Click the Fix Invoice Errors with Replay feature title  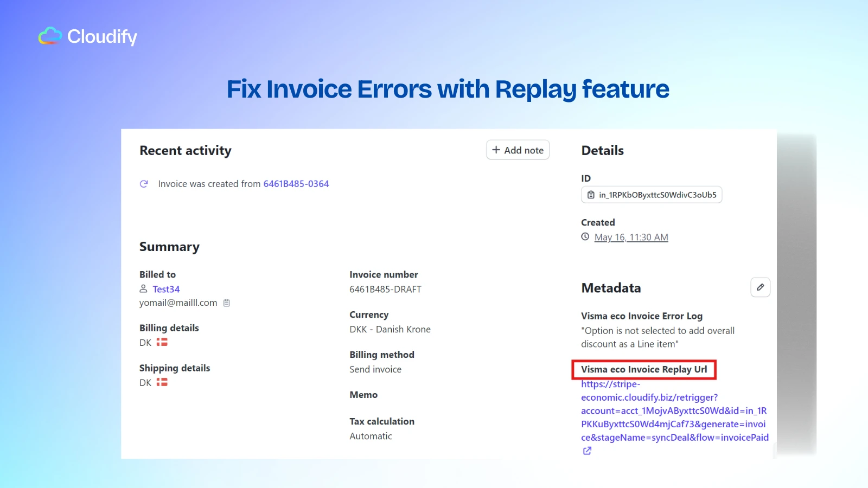click(x=448, y=89)
